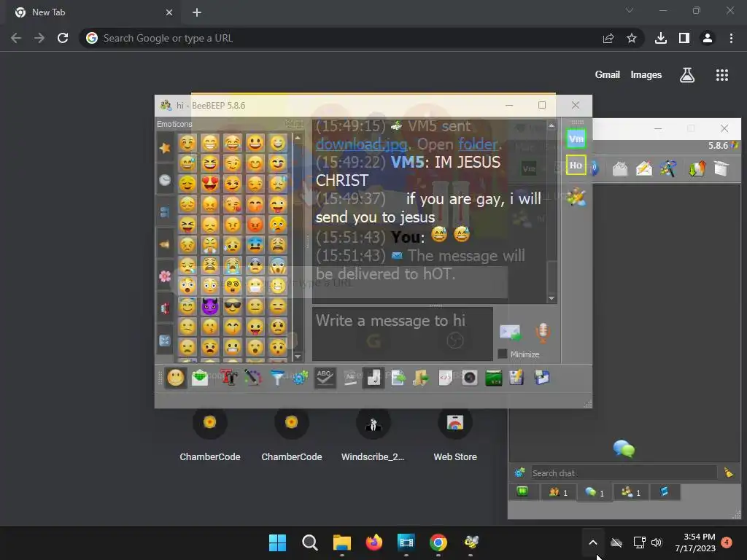Click the code snippet paper icon
The height and width of the screenshot is (560, 747).
pyautogui.click(x=445, y=378)
